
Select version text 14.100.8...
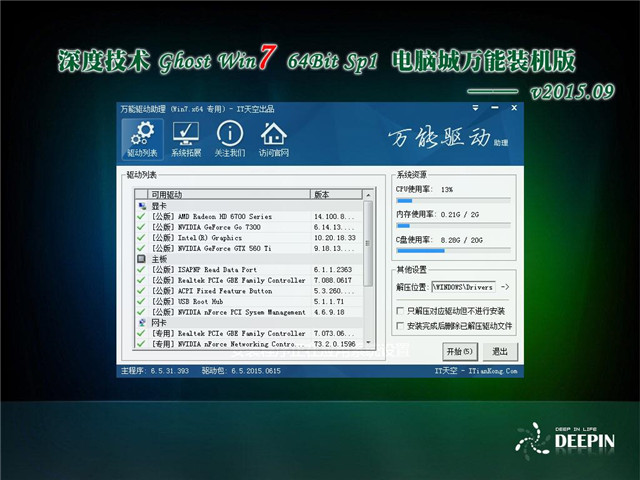click(334, 217)
